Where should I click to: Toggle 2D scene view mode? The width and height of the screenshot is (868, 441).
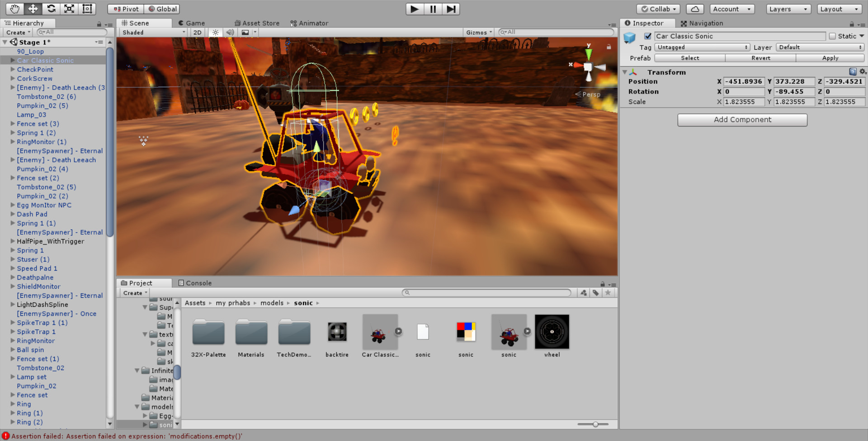click(x=198, y=33)
